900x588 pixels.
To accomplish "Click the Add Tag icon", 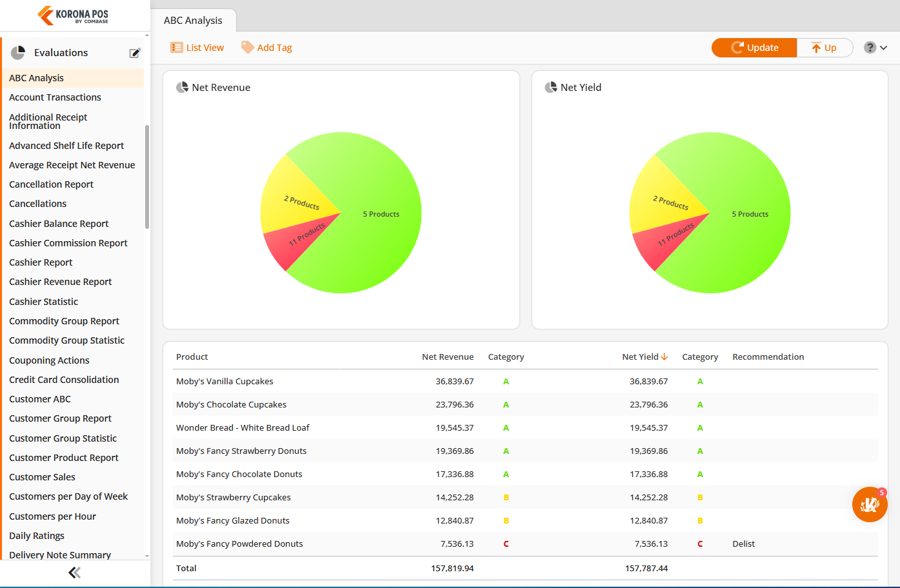I will 247,48.
